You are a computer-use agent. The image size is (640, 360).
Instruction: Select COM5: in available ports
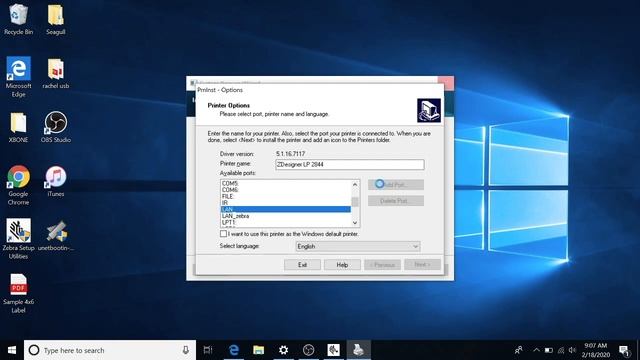285,183
